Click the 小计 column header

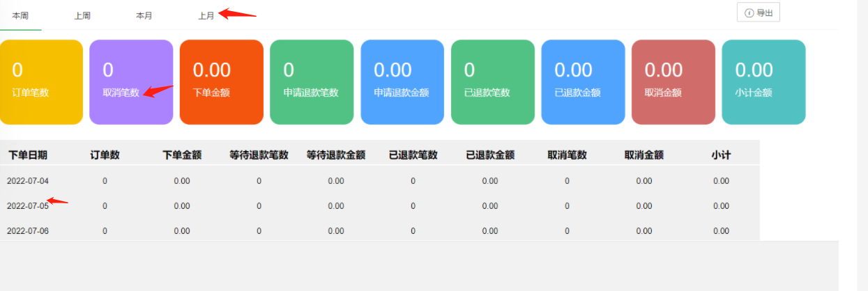pyautogui.click(x=721, y=155)
